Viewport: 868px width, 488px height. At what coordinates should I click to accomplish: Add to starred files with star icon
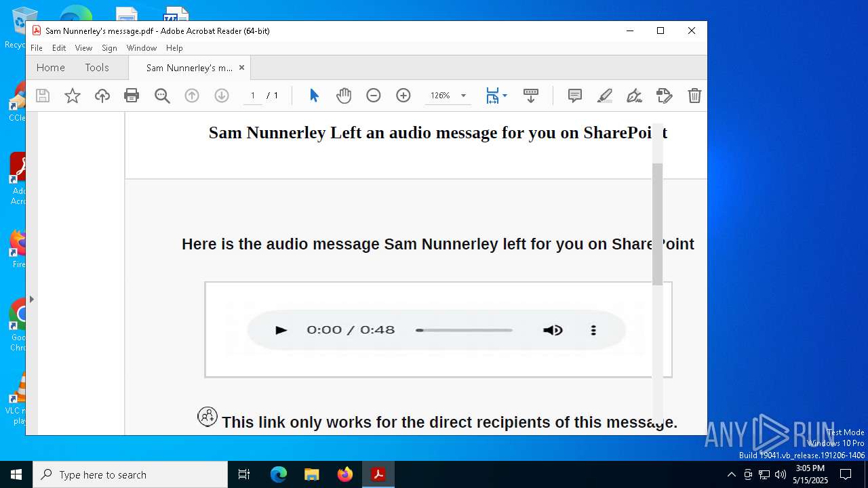point(73,96)
